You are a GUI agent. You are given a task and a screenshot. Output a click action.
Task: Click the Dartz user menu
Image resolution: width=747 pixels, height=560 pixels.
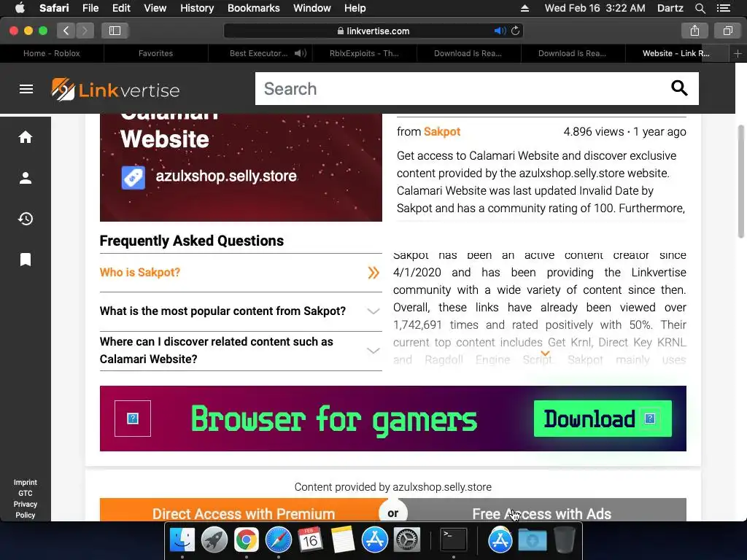point(670,8)
